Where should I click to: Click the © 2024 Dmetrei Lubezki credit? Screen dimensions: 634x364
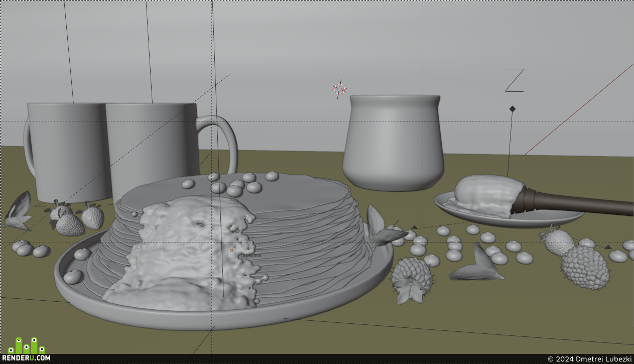589,359
